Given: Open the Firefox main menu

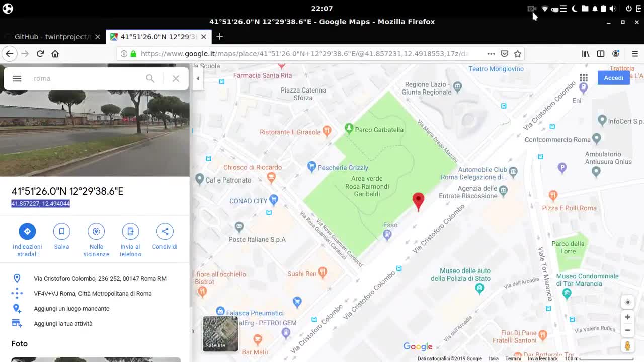Looking at the screenshot, I should (635, 54).
